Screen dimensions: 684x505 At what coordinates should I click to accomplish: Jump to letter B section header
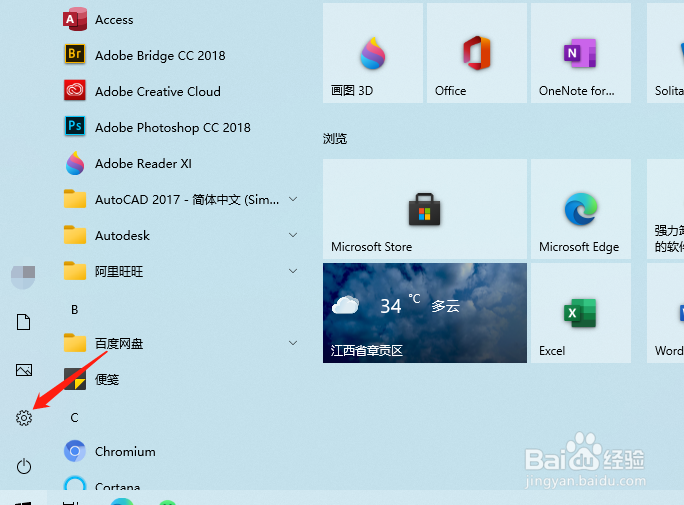pyautogui.click(x=75, y=310)
